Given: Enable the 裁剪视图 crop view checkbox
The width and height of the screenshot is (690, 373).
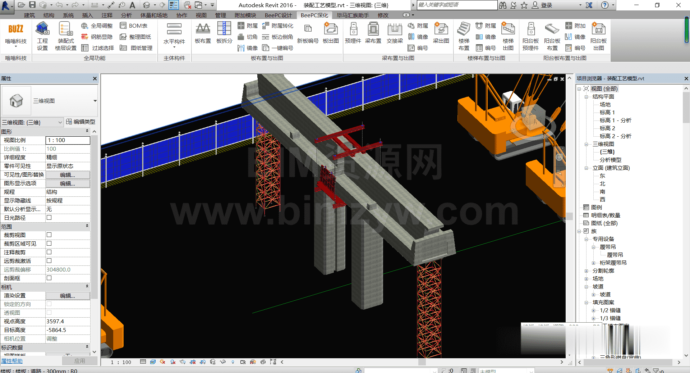Looking at the screenshot, I should [x=49, y=235].
